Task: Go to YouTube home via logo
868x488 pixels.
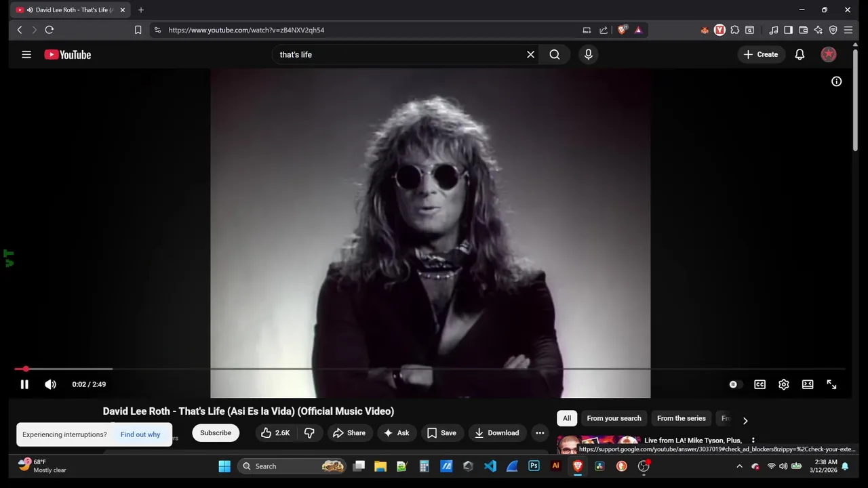Action: (68, 54)
